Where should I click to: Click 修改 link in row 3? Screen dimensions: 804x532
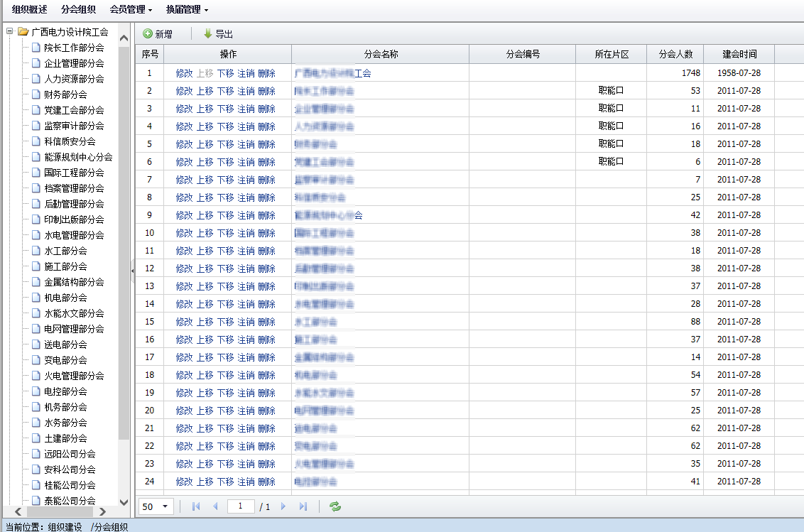click(x=184, y=109)
